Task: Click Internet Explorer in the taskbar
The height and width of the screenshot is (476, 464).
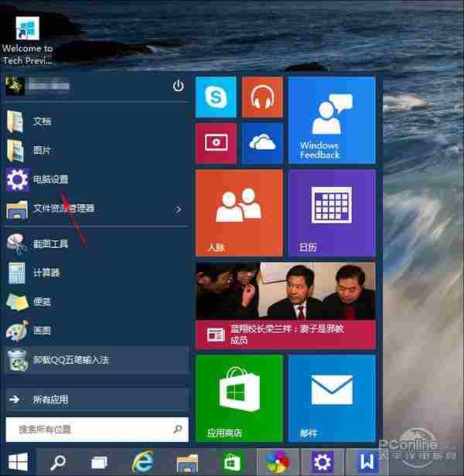Action: tap(142, 462)
